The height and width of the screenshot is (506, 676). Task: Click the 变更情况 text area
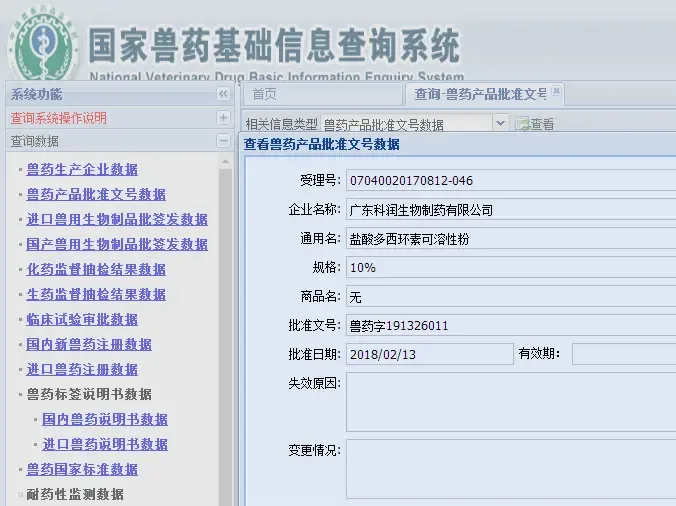tap(511, 469)
